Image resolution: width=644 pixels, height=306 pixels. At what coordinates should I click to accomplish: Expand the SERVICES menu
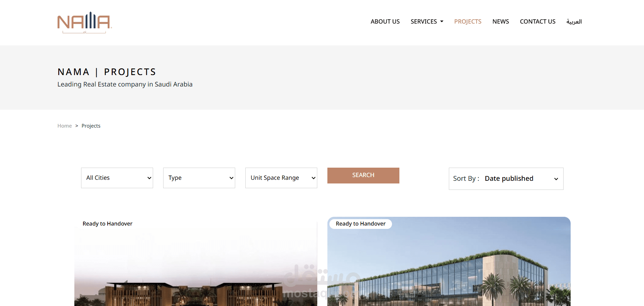[x=427, y=22]
